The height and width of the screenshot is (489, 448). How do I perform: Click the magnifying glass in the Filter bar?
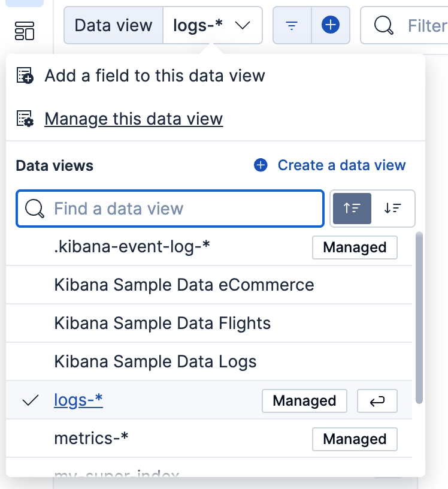coord(383,25)
